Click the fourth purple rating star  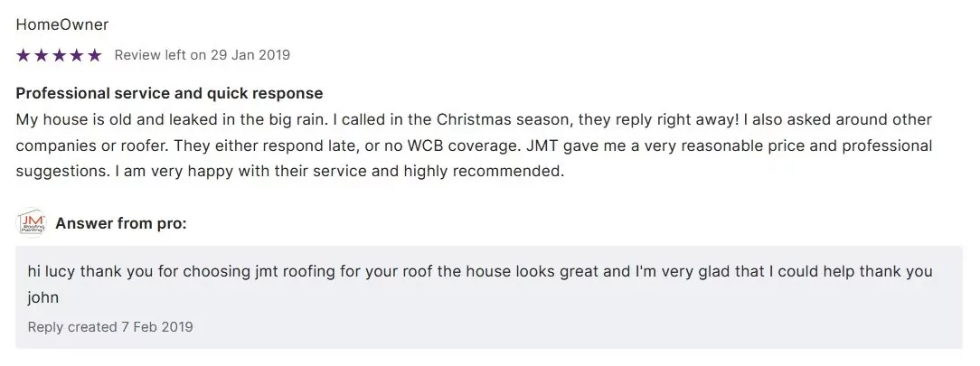click(76, 55)
